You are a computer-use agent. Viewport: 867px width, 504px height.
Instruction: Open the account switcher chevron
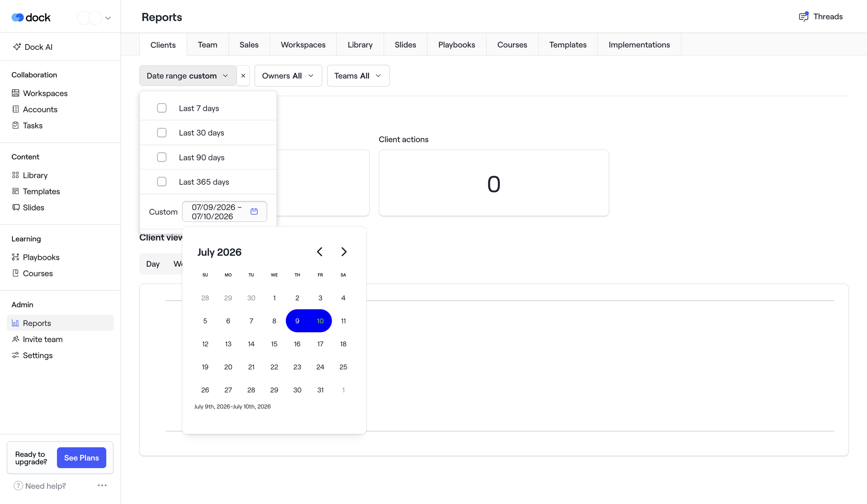pyautogui.click(x=108, y=18)
